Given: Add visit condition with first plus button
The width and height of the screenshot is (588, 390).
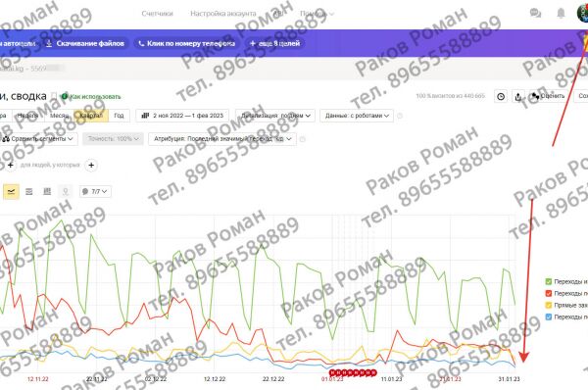Looking at the screenshot, I should click(11, 165).
